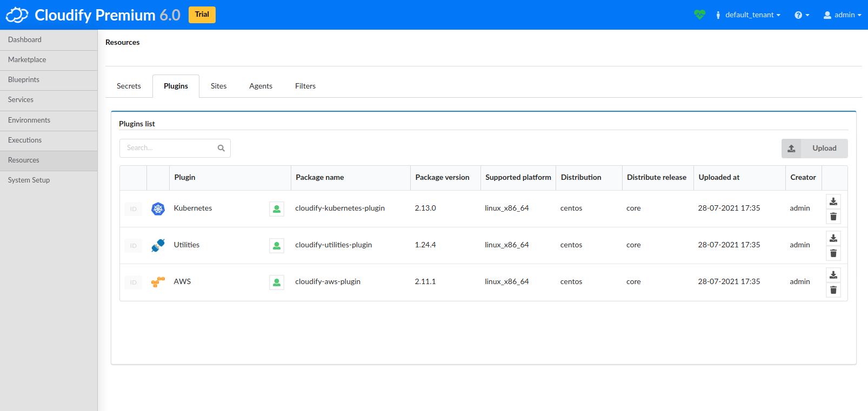The height and width of the screenshot is (411, 868).
Task: Select Resources in sidebar
Action: [49, 160]
